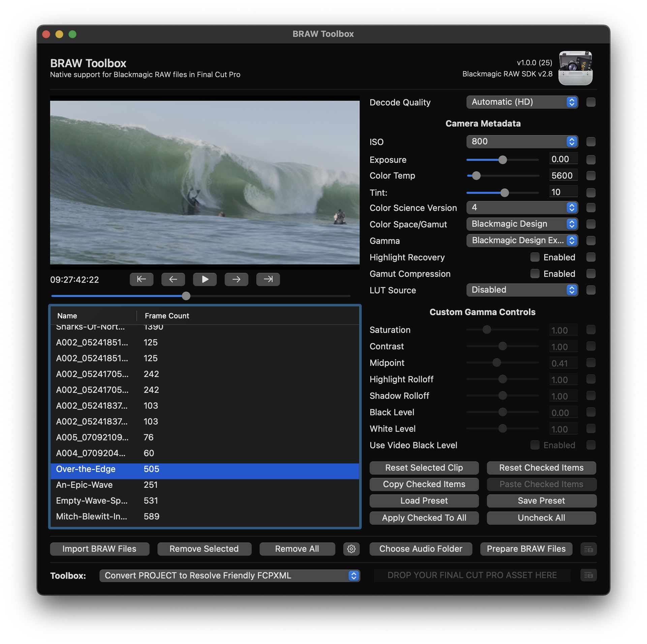
Task: Step back one frame
Action: pos(173,279)
